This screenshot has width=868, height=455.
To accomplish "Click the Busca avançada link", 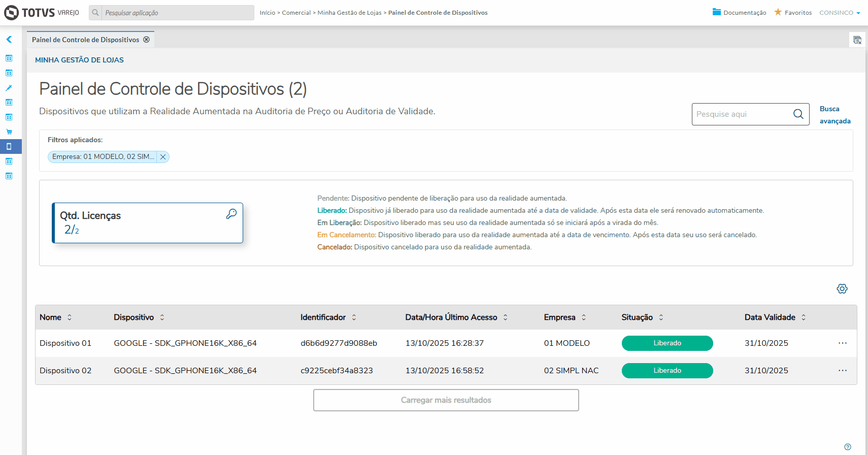I will click(x=834, y=115).
